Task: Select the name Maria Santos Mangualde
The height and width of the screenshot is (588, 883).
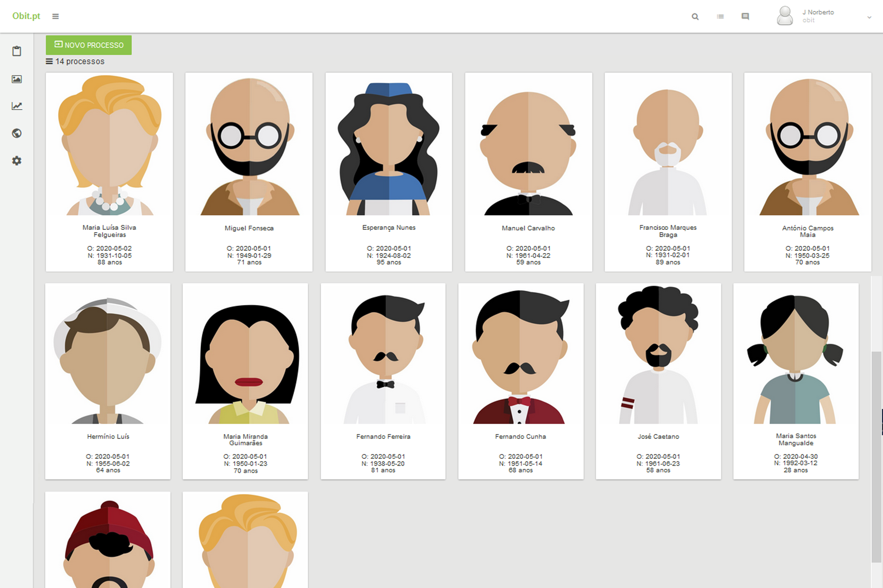Action: pyautogui.click(x=796, y=439)
